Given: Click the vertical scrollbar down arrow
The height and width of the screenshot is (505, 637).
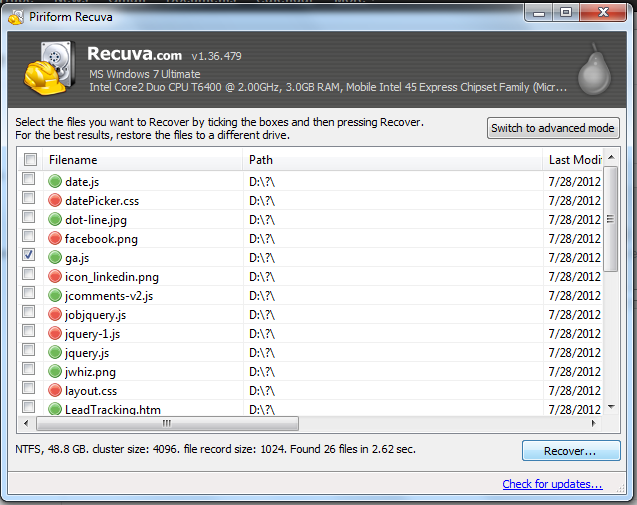Looking at the screenshot, I should 611,407.
